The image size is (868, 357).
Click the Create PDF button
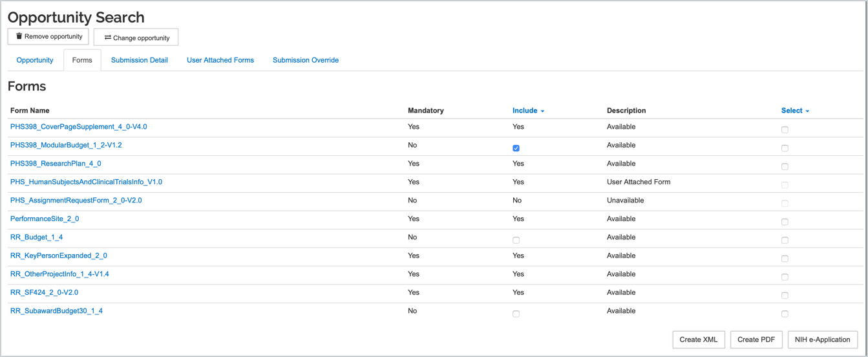click(x=756, y=340)
